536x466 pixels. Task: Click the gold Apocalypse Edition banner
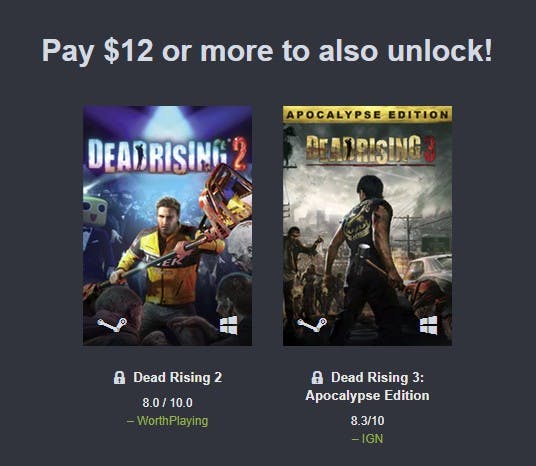point(367,115)
